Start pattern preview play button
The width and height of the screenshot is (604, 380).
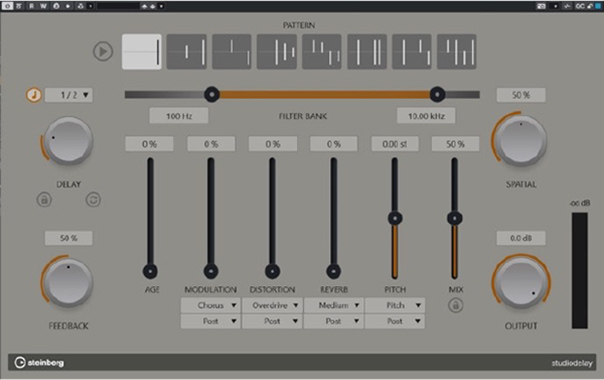pos(103,51)
